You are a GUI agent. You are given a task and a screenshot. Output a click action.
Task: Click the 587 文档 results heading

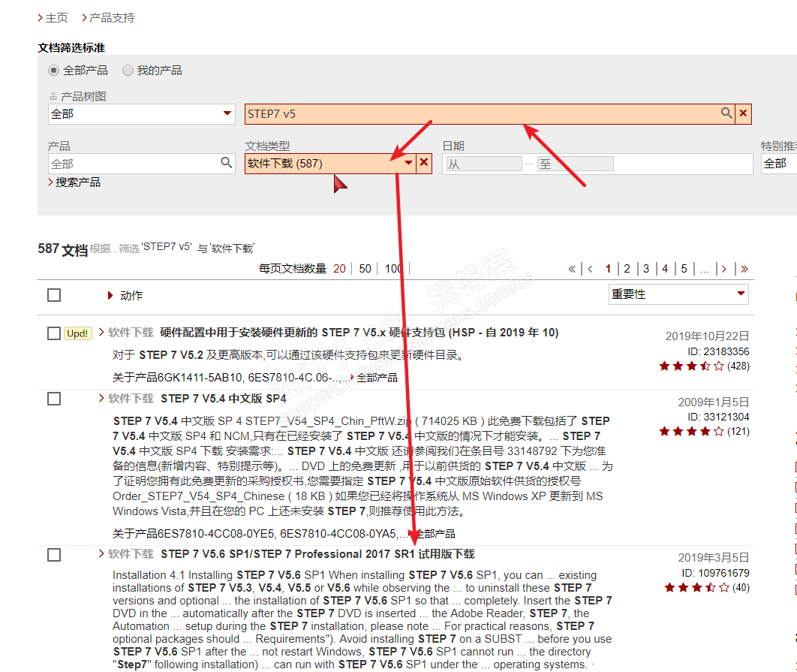[62, 249]
